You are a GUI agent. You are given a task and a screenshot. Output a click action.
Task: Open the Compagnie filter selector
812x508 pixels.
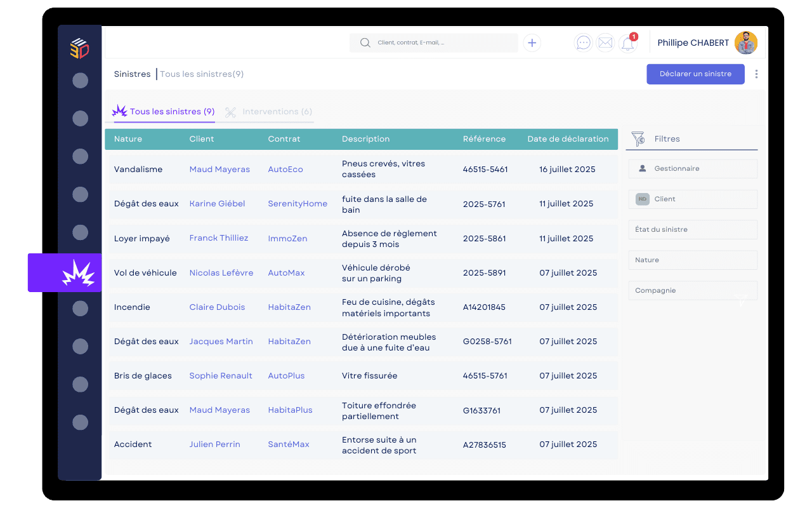point(693,290)
